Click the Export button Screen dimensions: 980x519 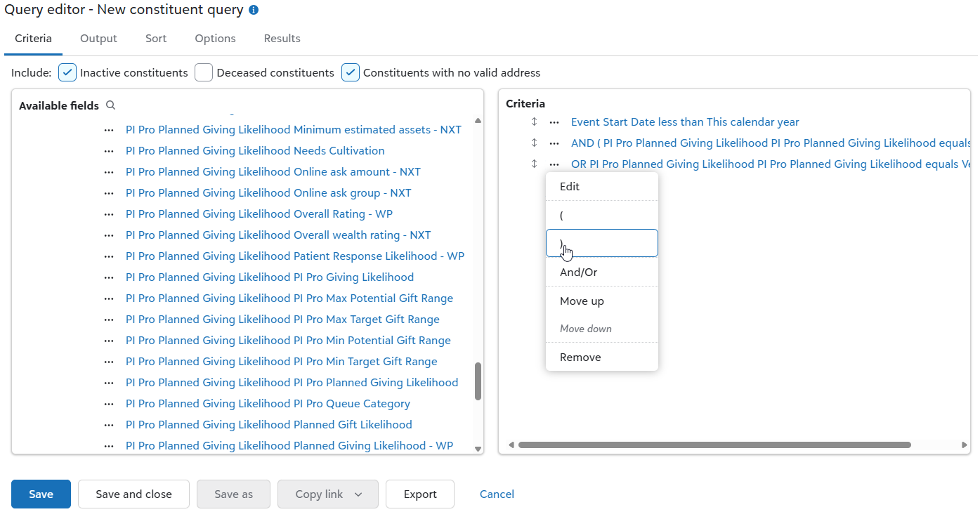tap(419, 494)
